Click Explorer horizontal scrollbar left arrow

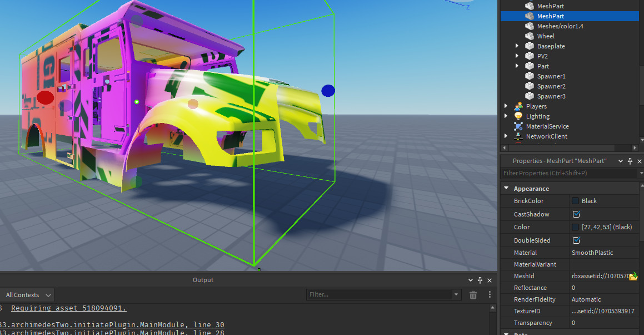505,147
